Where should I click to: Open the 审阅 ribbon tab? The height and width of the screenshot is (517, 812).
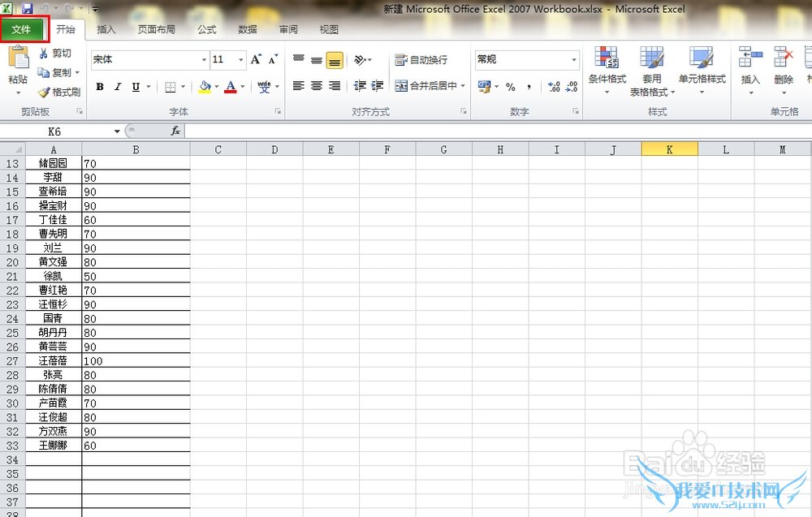288,29
